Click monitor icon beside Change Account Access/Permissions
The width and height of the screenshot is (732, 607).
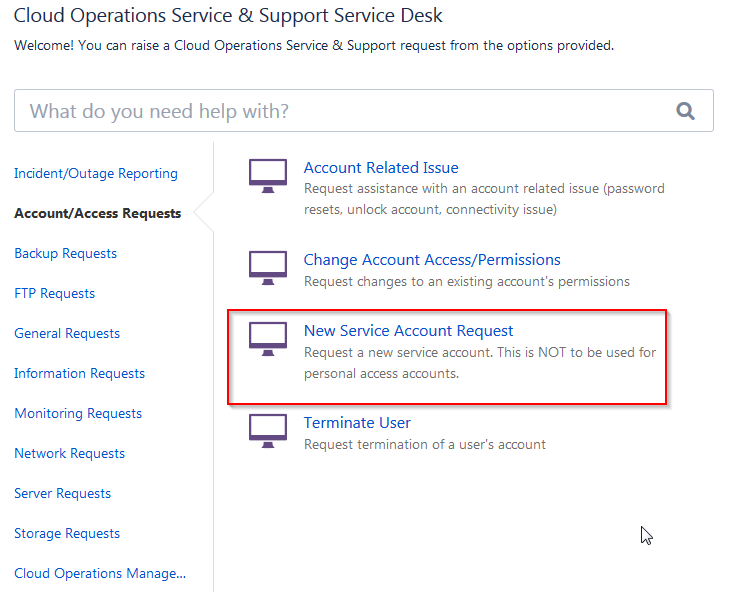[x=268, y=268]
